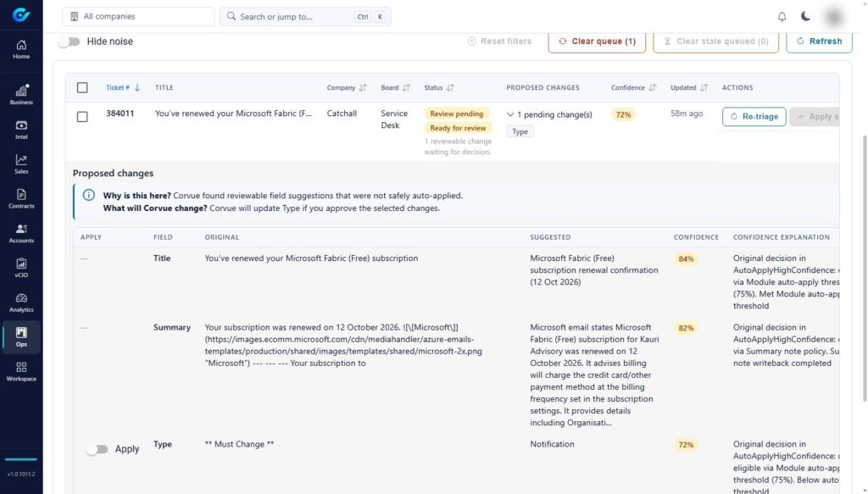Image resolution: width=868 pixels, height=494 pixels.
Task: Open the vCIO sidebar section
Action: 21,269
